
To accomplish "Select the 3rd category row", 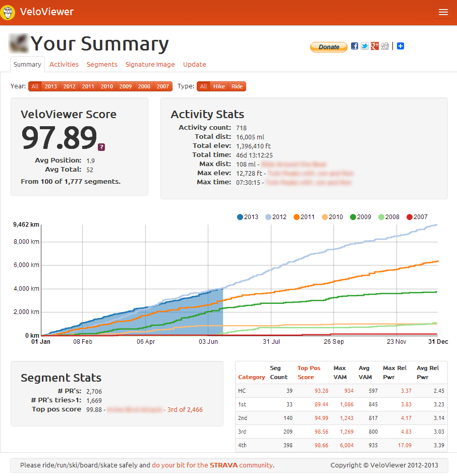I will point(341,432).
